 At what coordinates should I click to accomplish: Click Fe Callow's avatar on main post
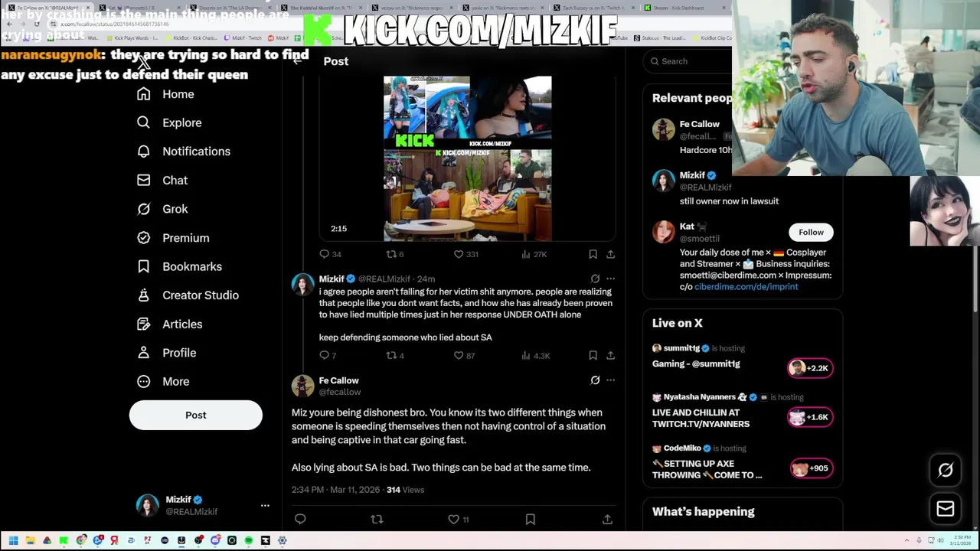pyautogui.click(x=302, y=386)
